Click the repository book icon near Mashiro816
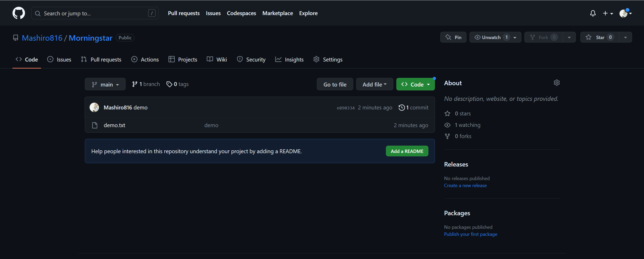 click(x=16, y=38)
